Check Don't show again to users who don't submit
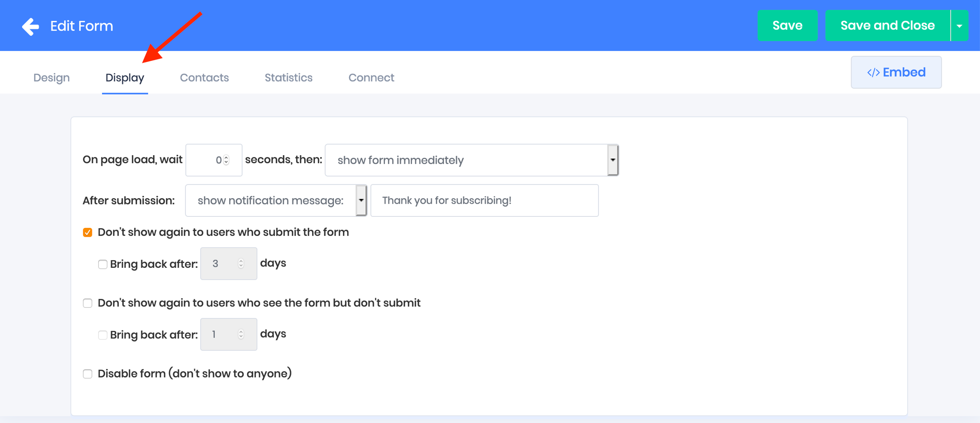This screenshot has width=980, height=423. tap(88, 303)
